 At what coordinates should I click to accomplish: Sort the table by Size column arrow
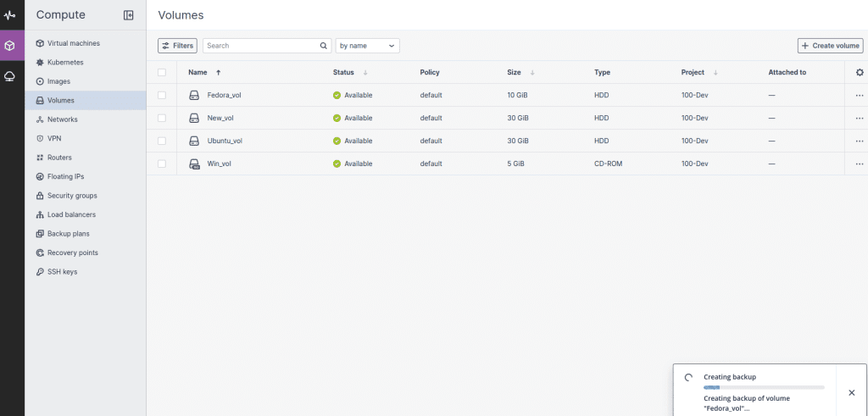(x=532, y=73)
